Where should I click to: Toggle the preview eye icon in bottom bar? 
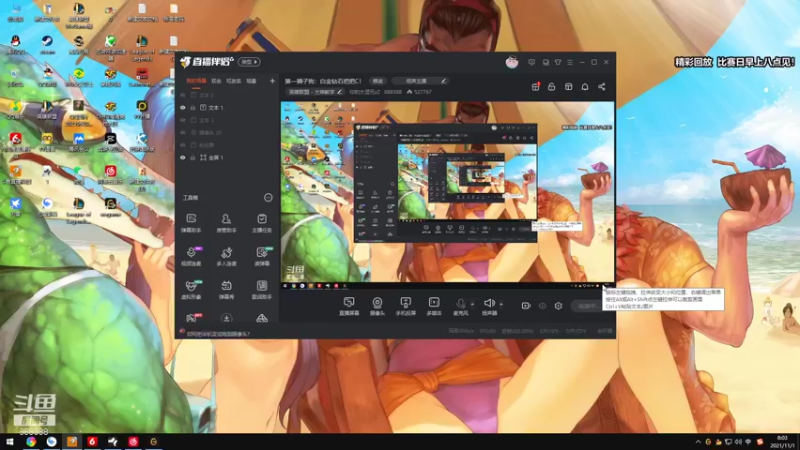542,306
